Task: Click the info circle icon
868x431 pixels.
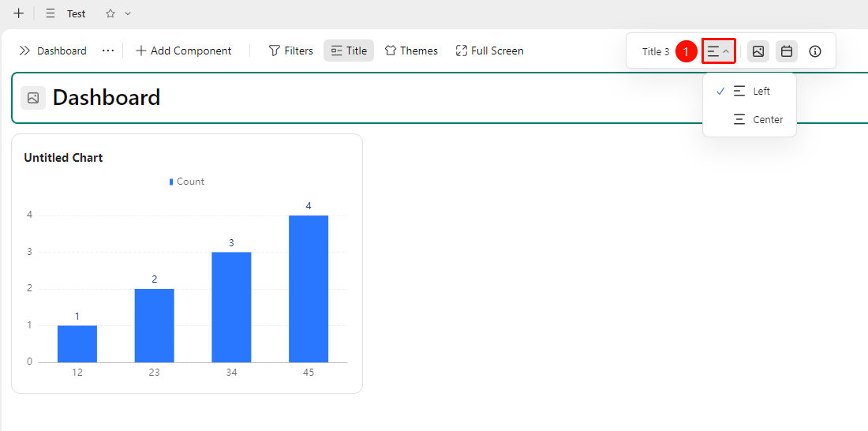Action: (x=815, y=51)
